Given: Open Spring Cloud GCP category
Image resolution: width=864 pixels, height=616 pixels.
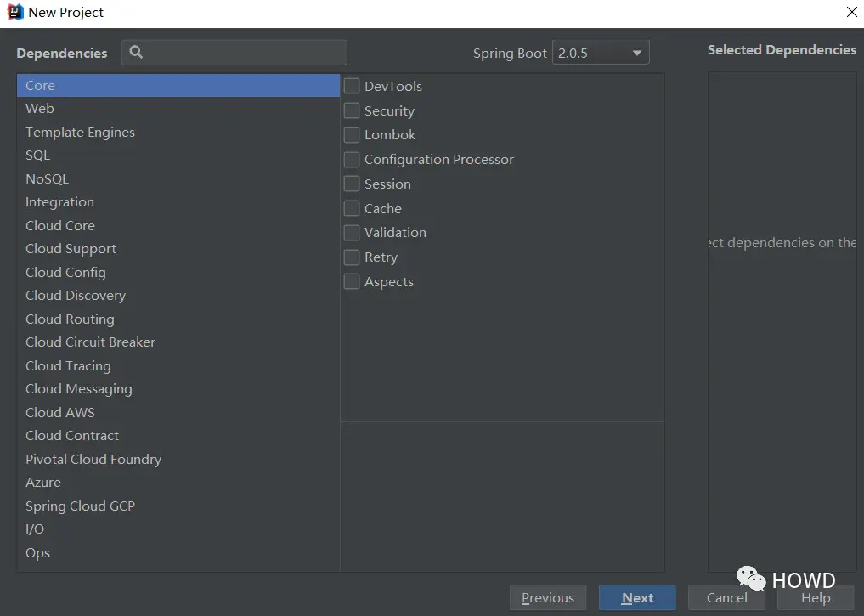Looking at the screenshot, I should [178, 506].
